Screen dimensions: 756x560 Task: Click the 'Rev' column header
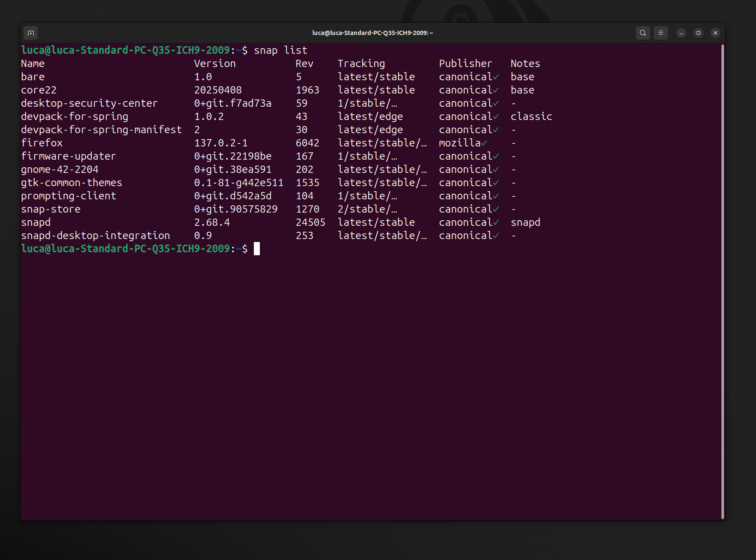(305, 64)
